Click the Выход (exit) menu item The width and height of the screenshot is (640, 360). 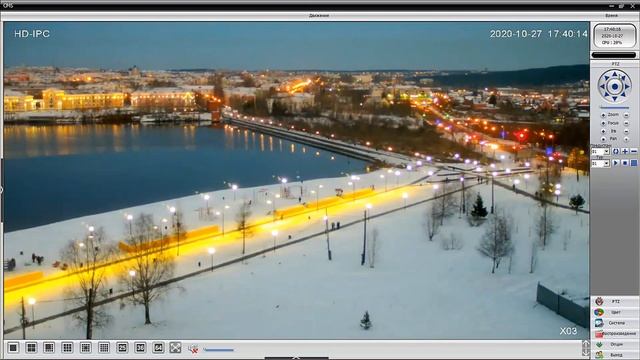point(615,355)
